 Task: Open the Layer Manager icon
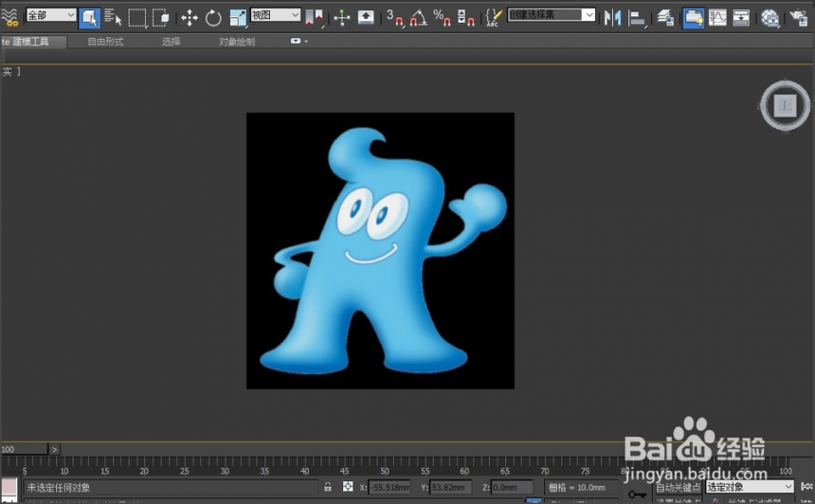coord(664,18)
